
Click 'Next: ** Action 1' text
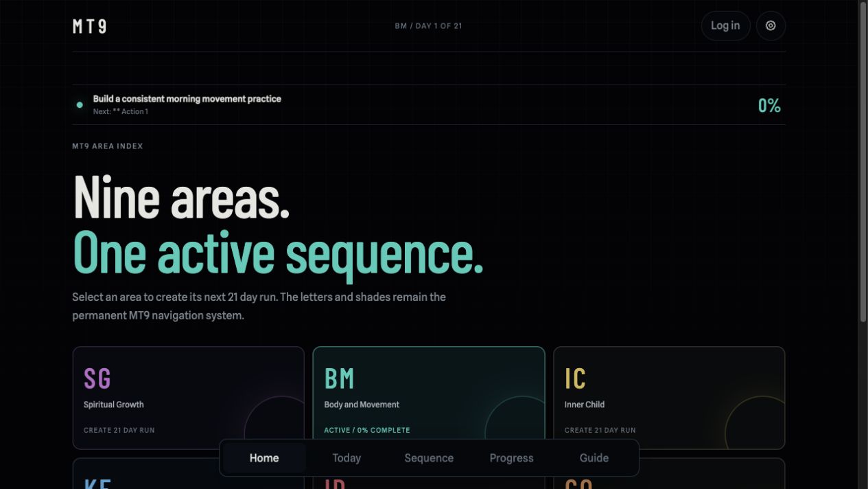click(x=121, y=111)
